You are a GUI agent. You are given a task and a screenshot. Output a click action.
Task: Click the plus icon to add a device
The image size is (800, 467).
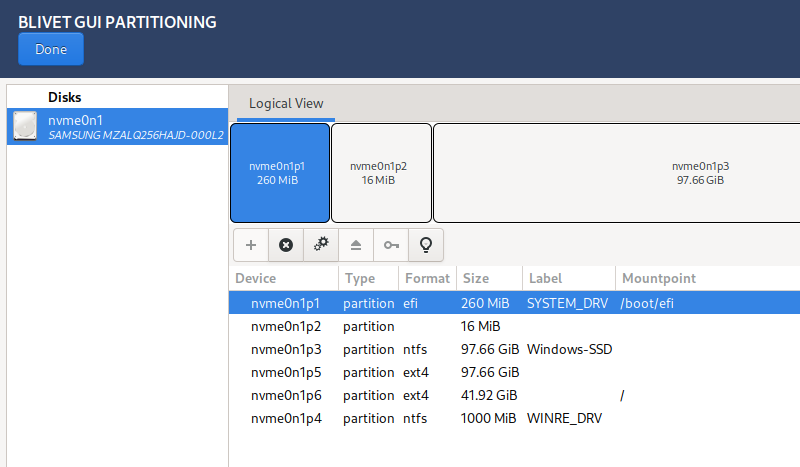click(x=251, y=245)
